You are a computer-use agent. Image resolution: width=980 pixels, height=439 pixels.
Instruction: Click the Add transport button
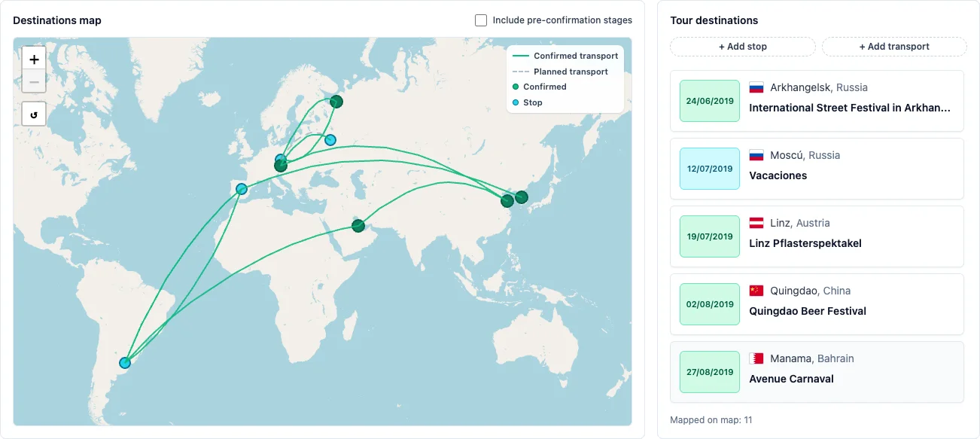coord(894,47)
